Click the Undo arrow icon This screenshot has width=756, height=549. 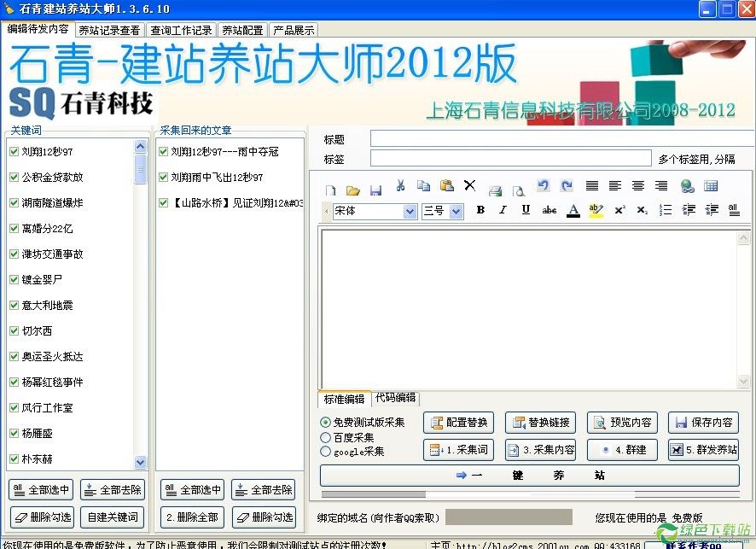pyautogui.click(x=543, y=186)
